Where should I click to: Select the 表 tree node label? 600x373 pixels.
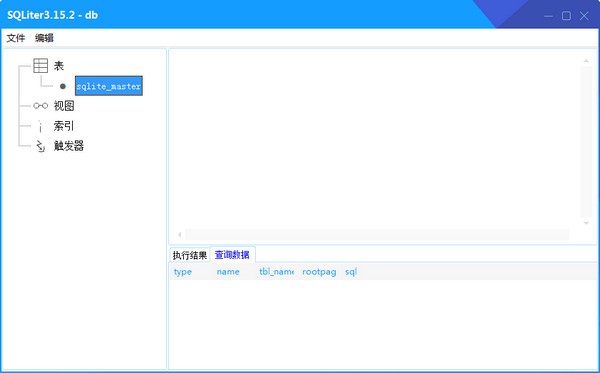(59, 66)
